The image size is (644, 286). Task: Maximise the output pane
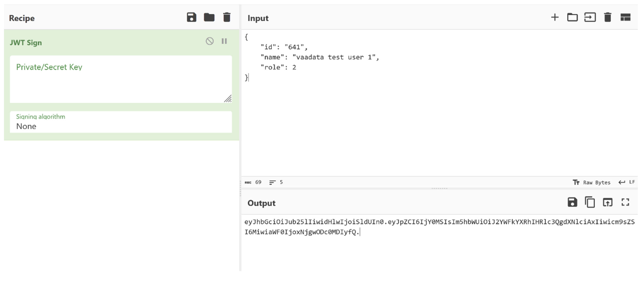click(x=625, y=202)
